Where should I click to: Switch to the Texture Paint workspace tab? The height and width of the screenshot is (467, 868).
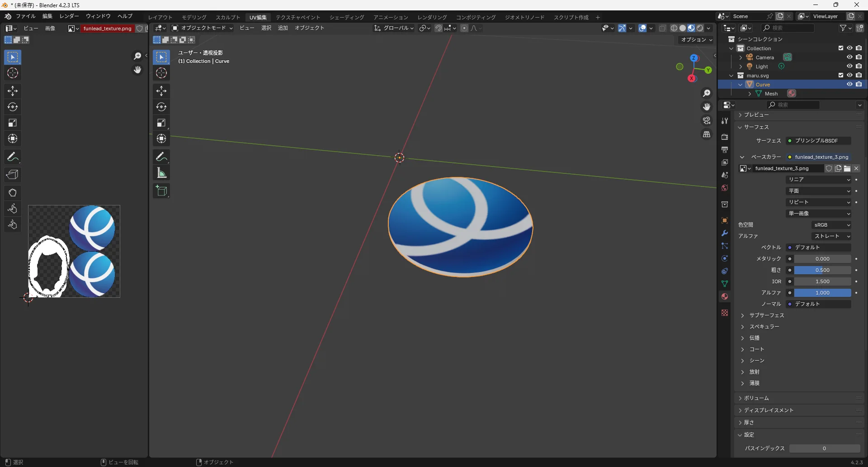(298, 17)
